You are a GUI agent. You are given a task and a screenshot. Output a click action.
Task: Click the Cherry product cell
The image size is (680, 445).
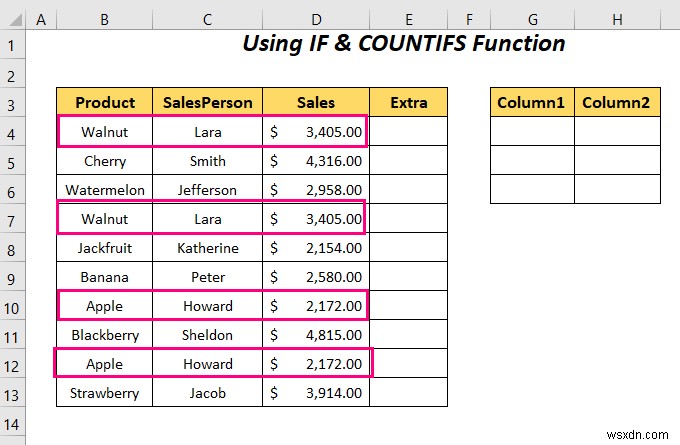105,160
